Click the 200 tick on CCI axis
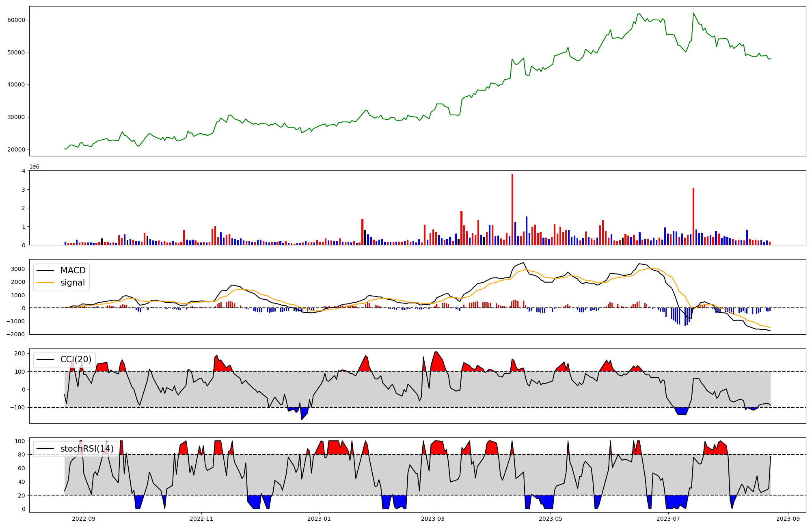812x528 pixels. click(20, 353)
